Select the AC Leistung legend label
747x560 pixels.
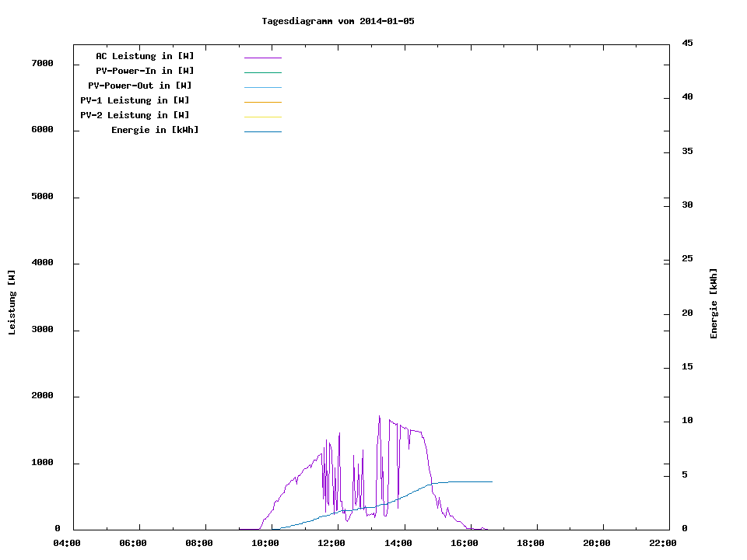(x=145, y=56)
